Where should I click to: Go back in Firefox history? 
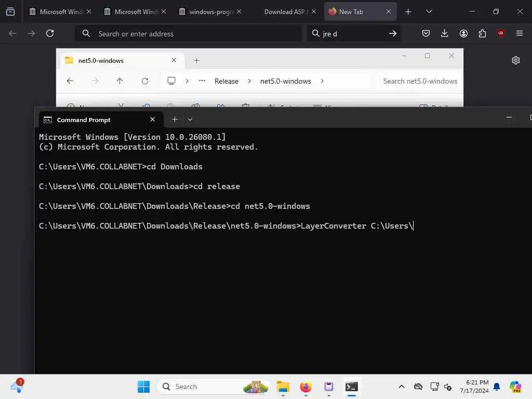12,33
